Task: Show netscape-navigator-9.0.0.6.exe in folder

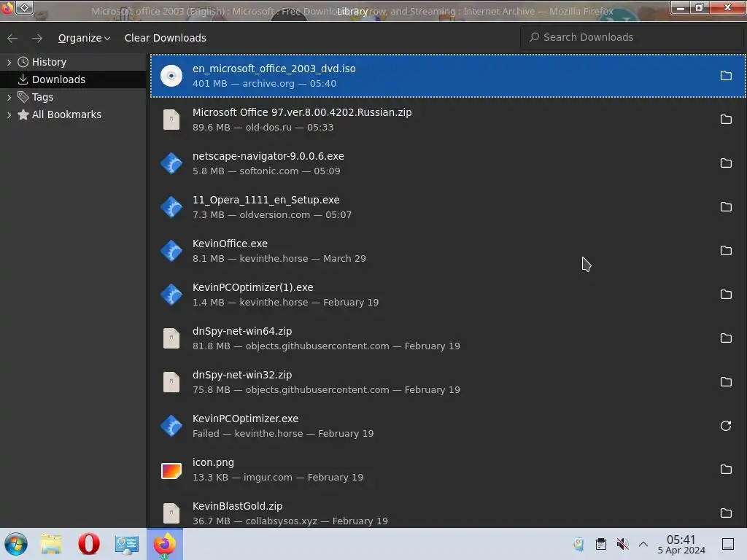Action: click(x=726, y=163)
